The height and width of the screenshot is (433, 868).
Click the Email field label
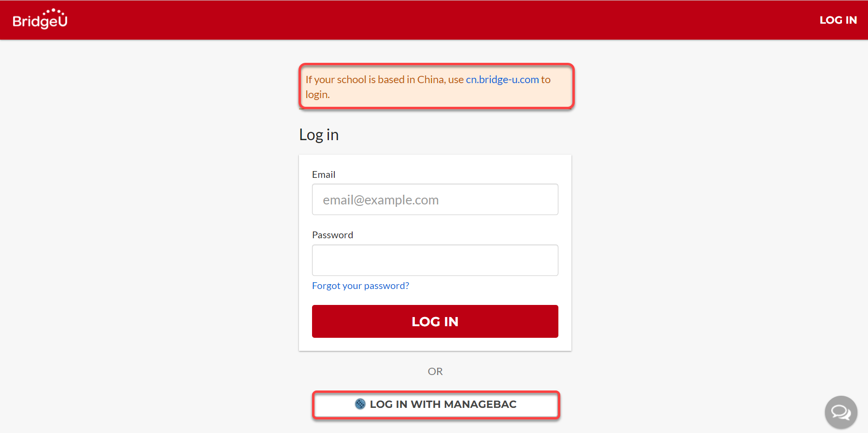coord(324,174)
